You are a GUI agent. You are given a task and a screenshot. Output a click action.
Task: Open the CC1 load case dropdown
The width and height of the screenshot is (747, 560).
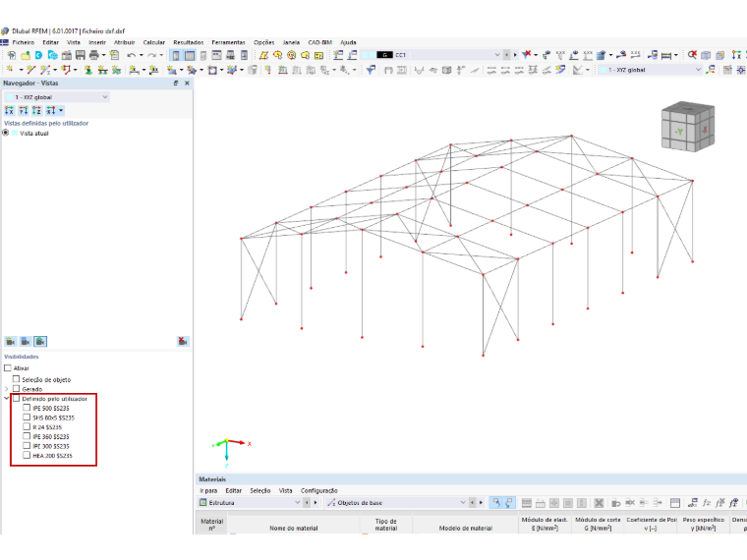point(497,55)
